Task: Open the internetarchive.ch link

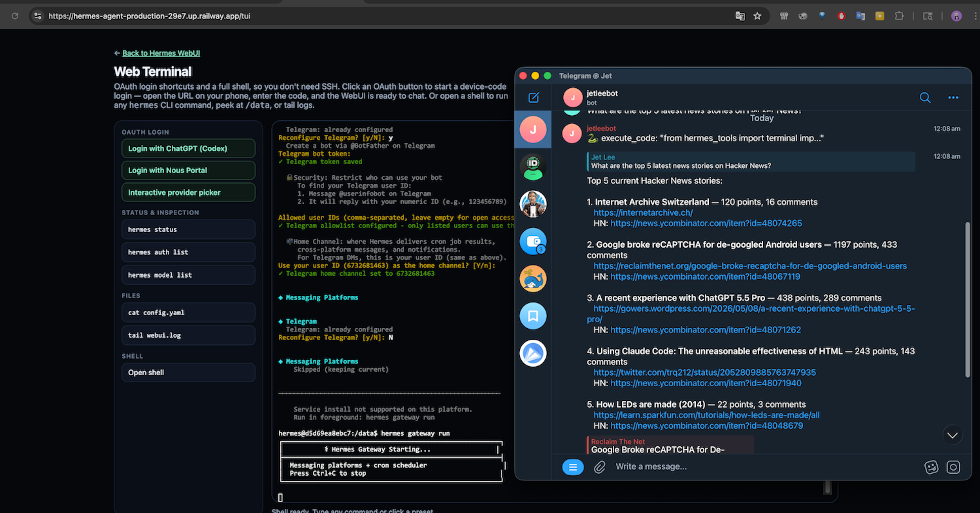Action: tap(643, 213)
